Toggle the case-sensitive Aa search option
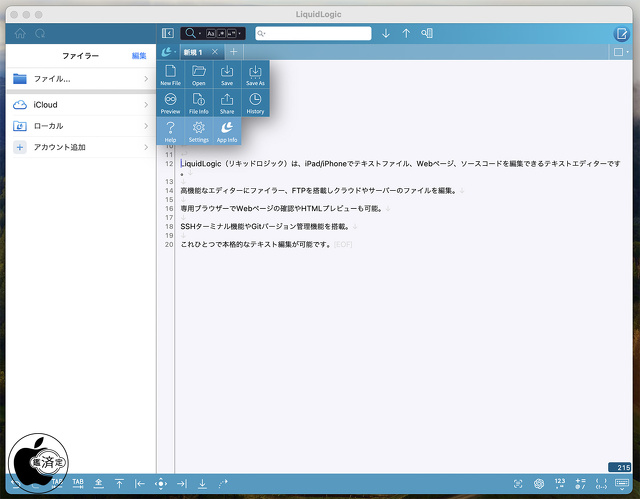640x499 pixels. (211, 33)
